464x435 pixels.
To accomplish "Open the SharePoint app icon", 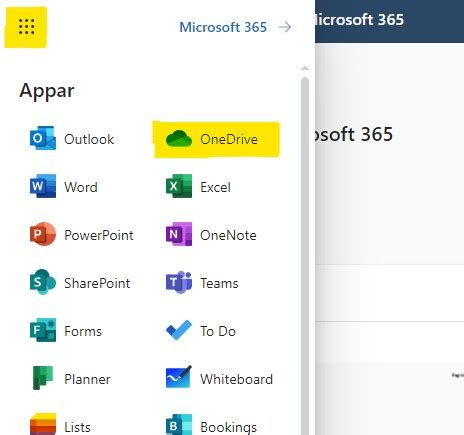I will click(43, 282).
